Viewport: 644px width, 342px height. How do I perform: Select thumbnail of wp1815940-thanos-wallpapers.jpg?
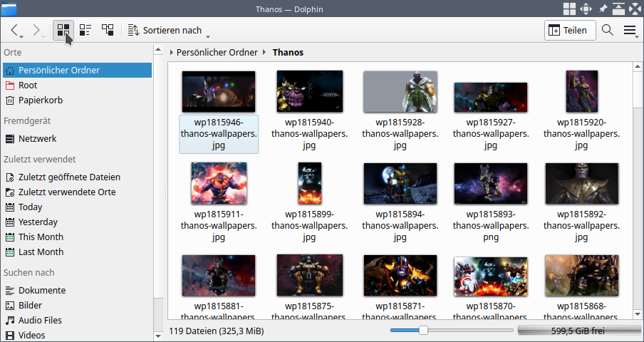point(310,91)
